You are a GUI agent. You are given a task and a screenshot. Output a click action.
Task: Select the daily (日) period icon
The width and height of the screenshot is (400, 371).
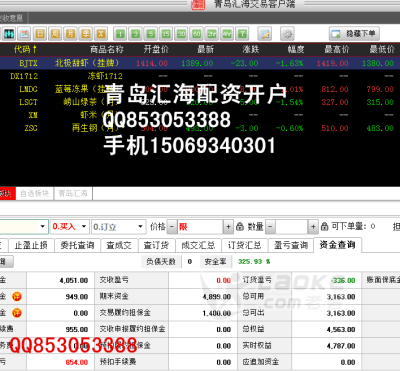(40, 33)
